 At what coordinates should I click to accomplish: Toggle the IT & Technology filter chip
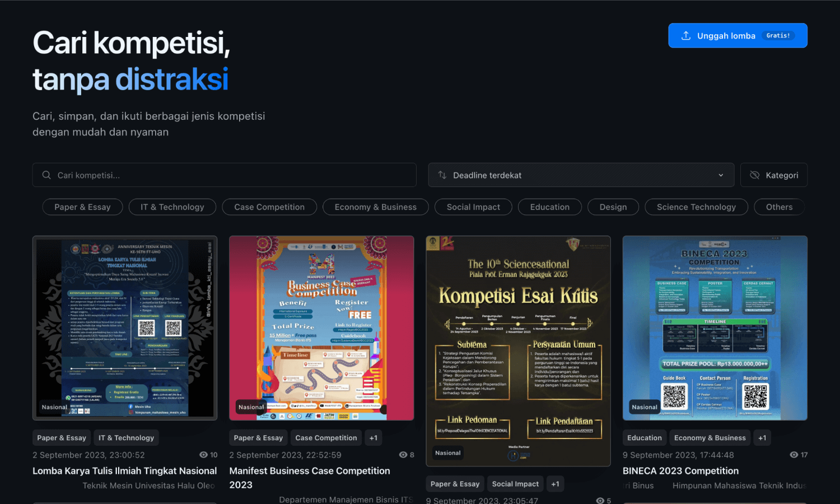[172, 207]
